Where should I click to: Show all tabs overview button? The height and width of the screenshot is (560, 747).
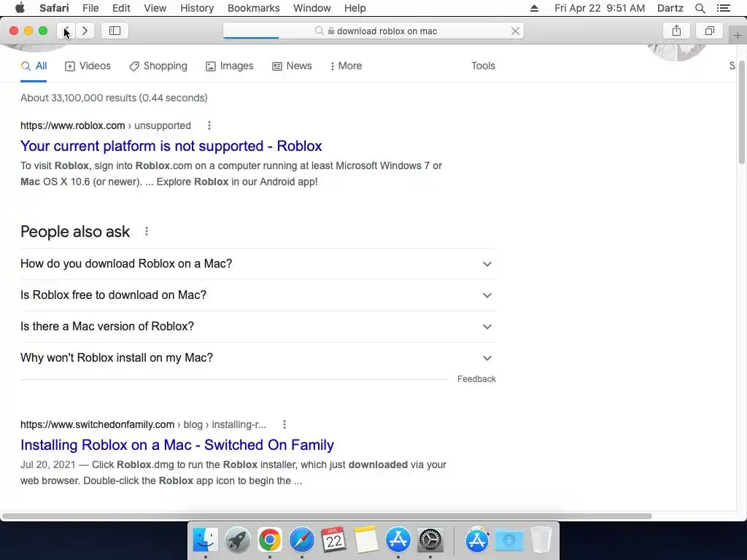tap(709, 31)
